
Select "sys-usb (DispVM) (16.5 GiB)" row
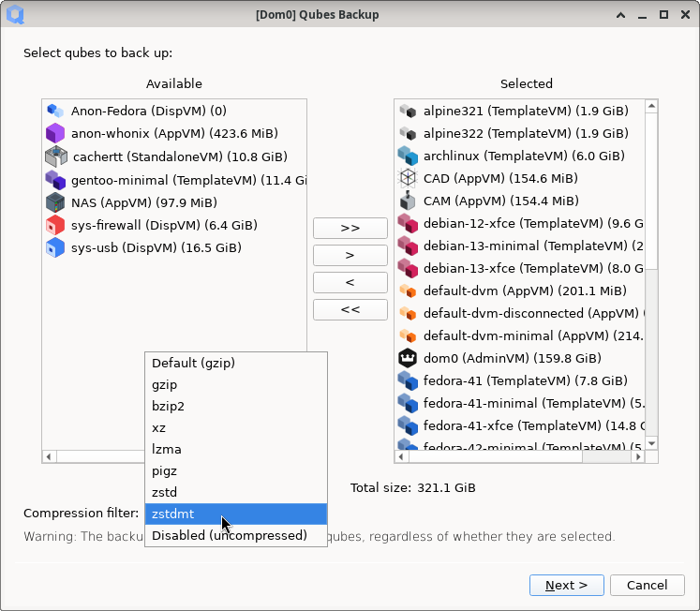pyautogui.click(x=174, y=247)
